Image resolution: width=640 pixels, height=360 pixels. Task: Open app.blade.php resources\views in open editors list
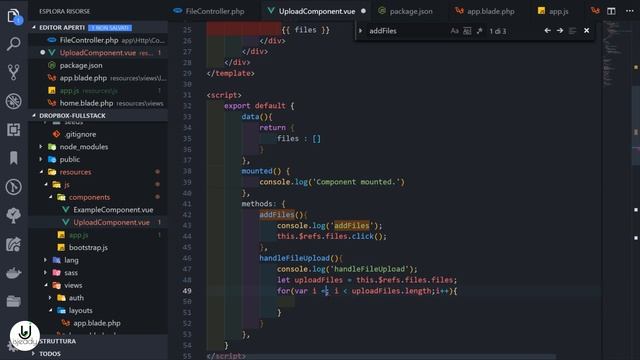coord(98,78)
